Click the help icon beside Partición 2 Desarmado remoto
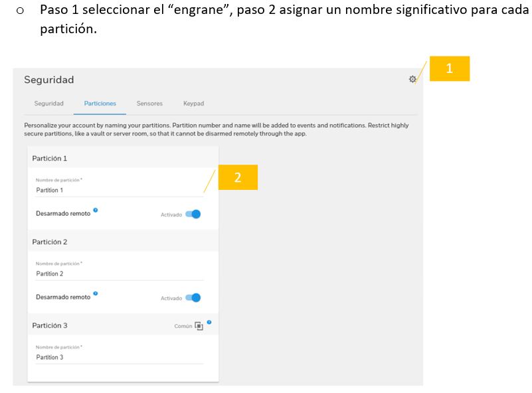 point(96,293)
